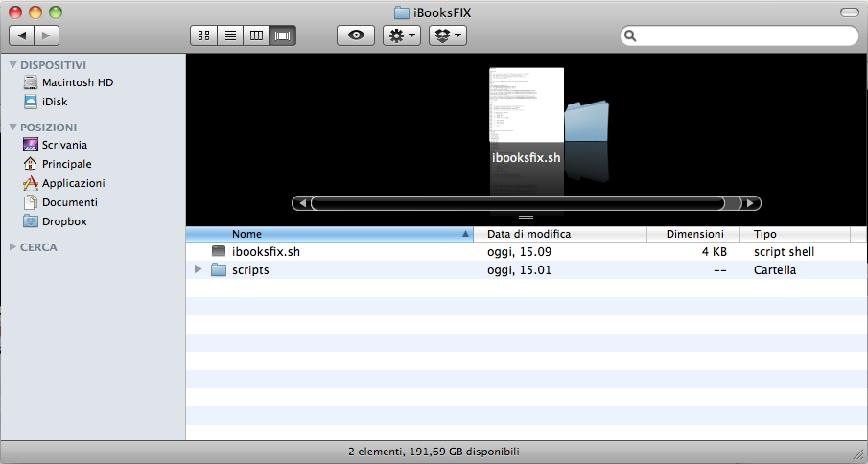Select Cover Flow view mode
The height and width of the screenshot is (464, 868).
click(x=283, y=35)
